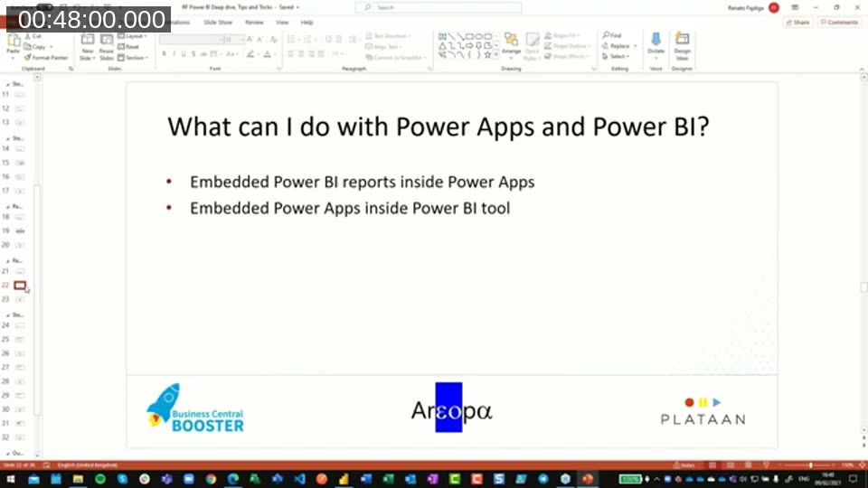
Task: Open the Ribbon Display Options icon
Action: 795,7
